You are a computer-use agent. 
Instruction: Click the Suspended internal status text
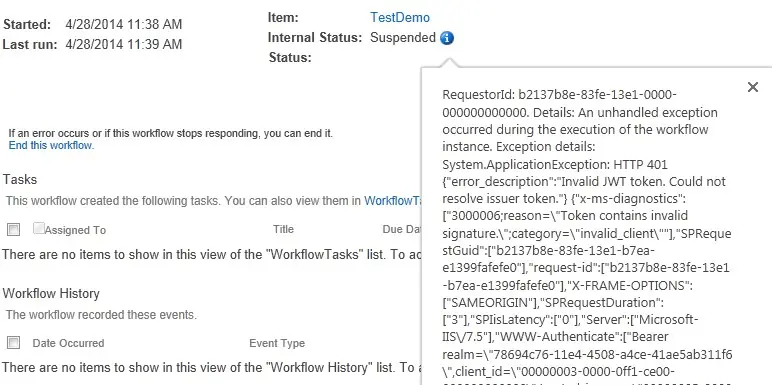pyautogui.click(x=403, y=37)
